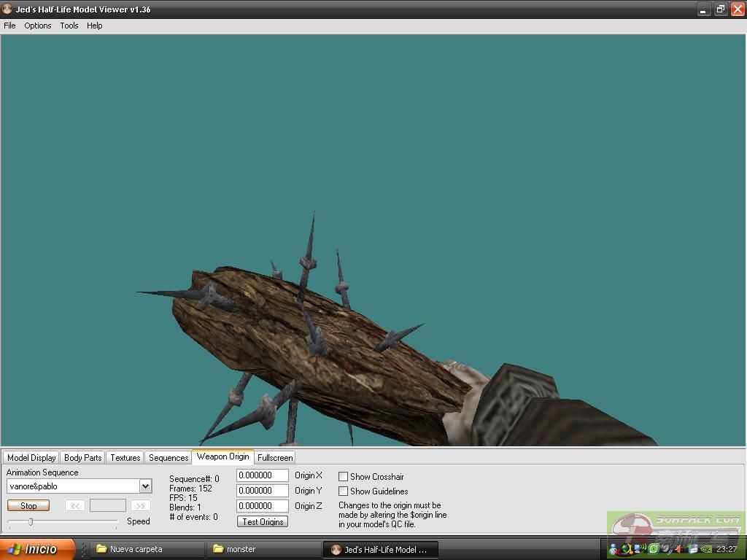This screenshot has height=560, width=747.
Task: Click the Messenger tray icon
Action: tap(614, 550)
